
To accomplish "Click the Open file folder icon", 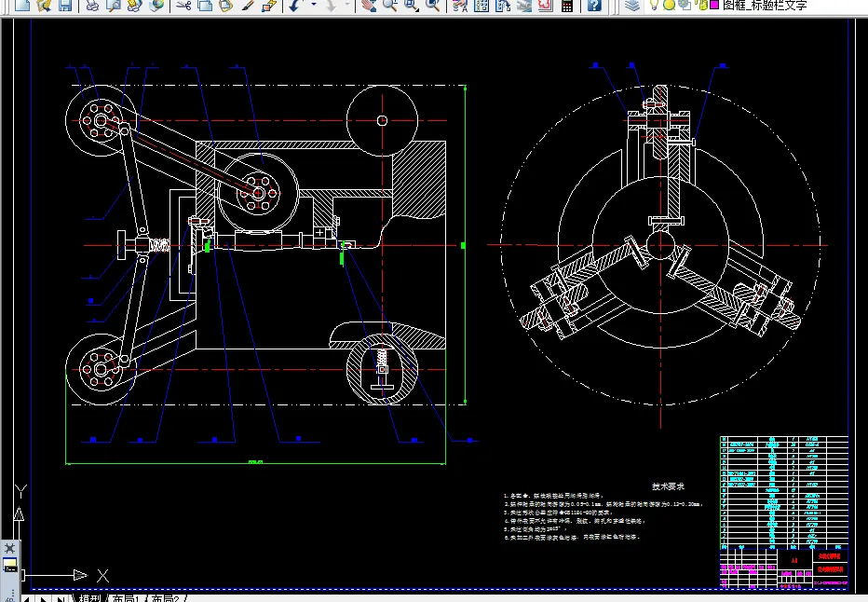I will [x=44, y=5].
